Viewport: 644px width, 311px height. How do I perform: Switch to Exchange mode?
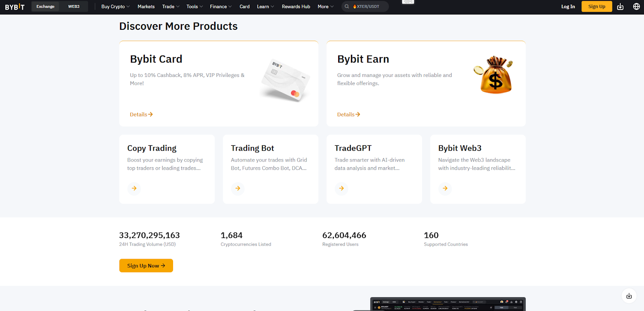coord(45,6)
